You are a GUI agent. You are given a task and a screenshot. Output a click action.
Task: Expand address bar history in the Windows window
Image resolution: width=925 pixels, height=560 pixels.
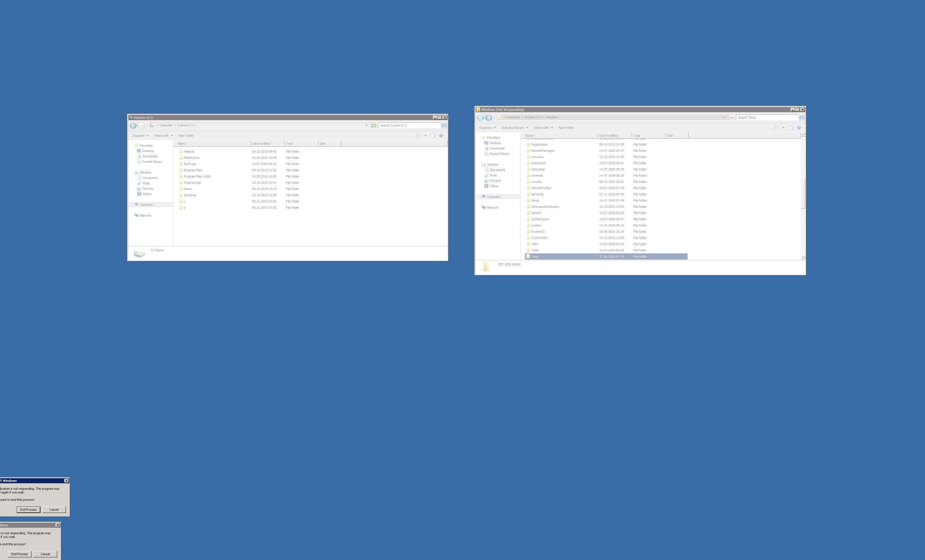pos(724,117)
